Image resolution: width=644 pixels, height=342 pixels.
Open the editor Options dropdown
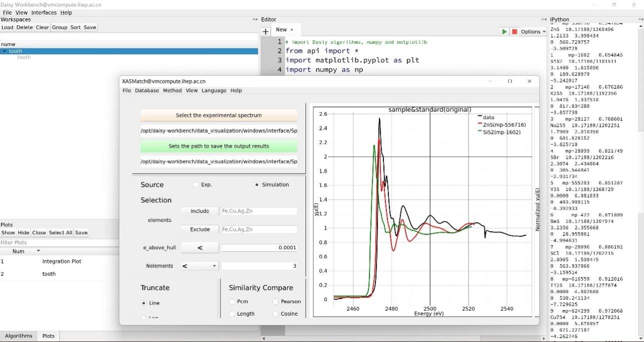pyautogui.click(x=533, y=31)
